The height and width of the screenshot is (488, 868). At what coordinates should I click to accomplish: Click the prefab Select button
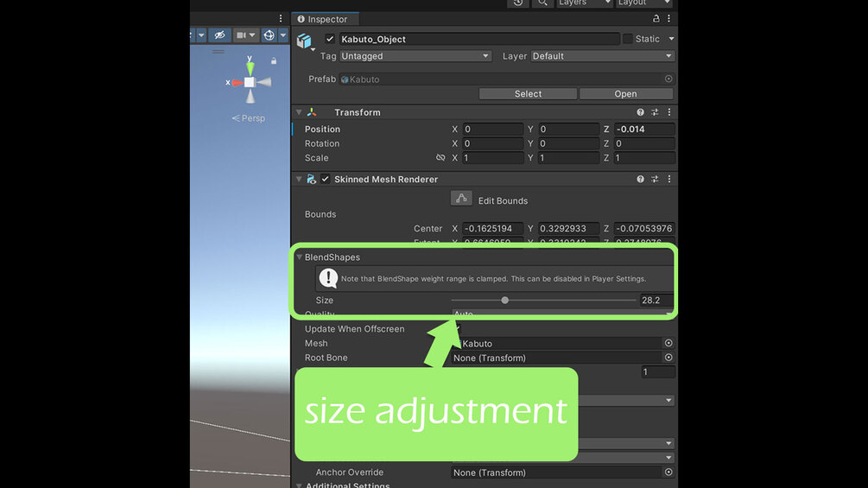pyautogui.click(x=528, y=93)
